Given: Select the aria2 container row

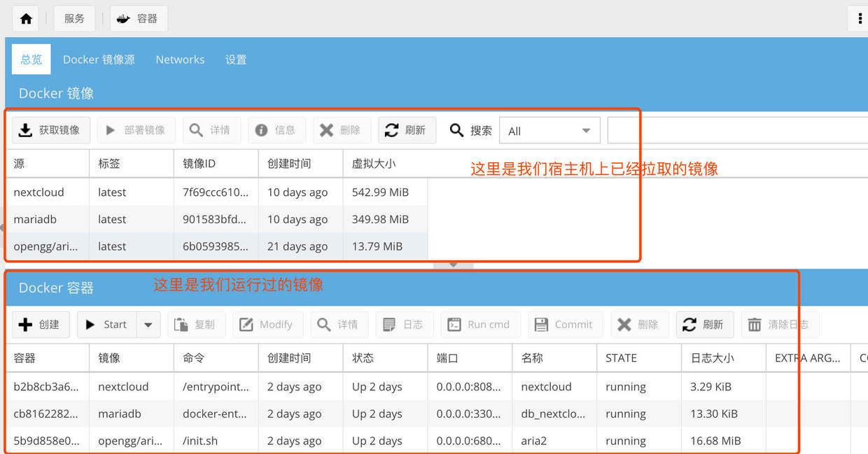Looking at the screenshot, I should [x=42, y=441].
